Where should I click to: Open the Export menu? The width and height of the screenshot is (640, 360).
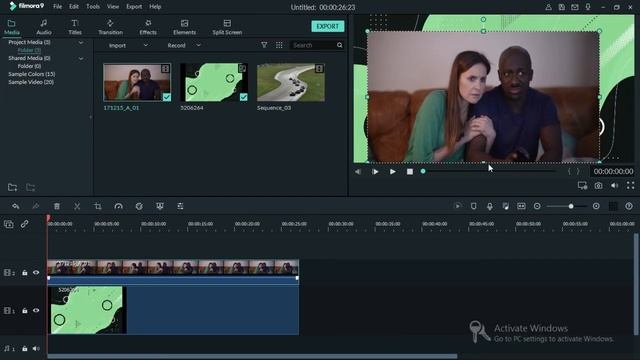(x=134, y=7)
